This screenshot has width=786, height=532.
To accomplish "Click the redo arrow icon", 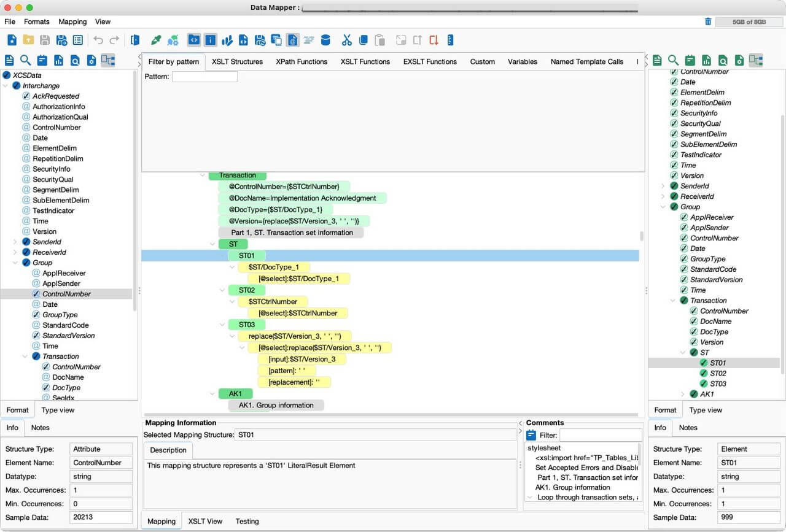I will coord(114,40).
